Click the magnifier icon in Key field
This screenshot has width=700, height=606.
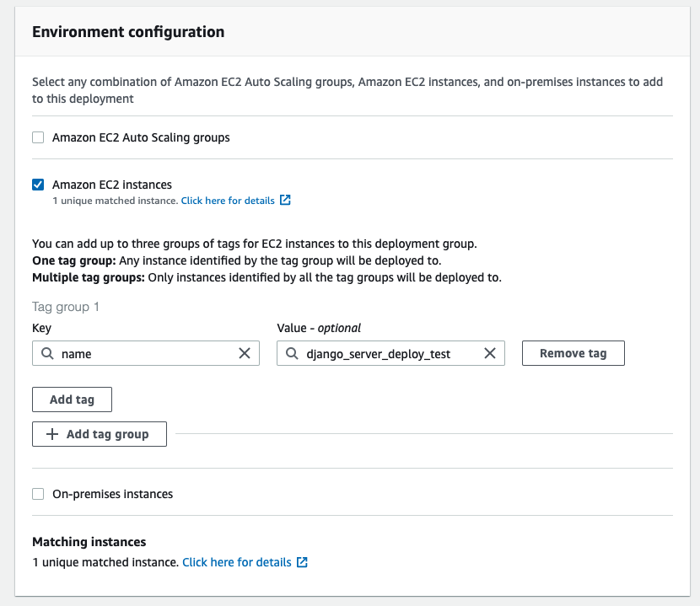(47, 353)
